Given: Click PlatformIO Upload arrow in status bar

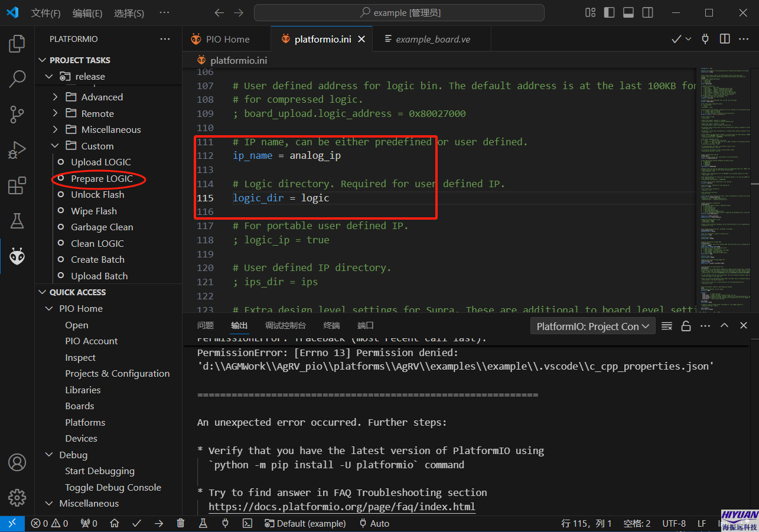Looking at the screenshot, I should coord(158,523).
